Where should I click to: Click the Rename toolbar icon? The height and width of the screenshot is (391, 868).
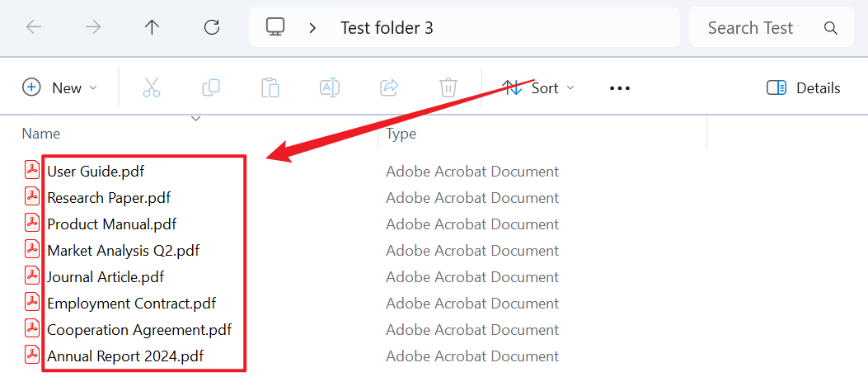click(330, 87)
